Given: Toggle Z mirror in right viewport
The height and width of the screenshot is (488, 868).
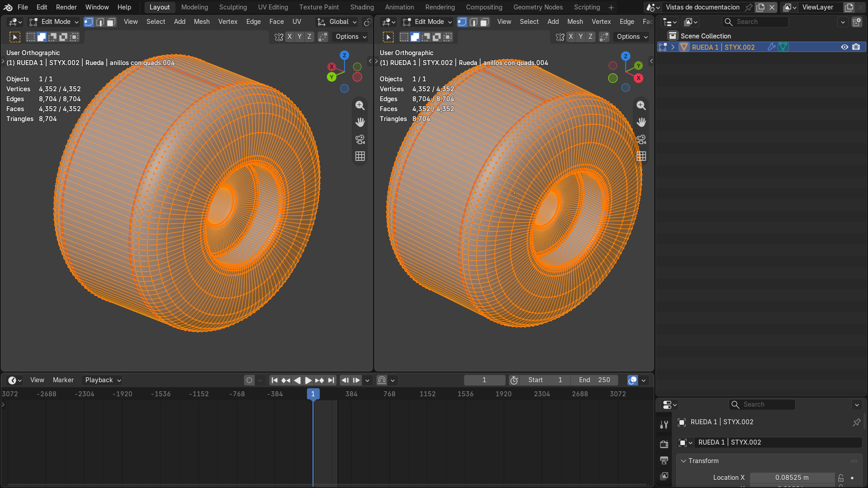Looking at the screenshot, I should [590, 37].
